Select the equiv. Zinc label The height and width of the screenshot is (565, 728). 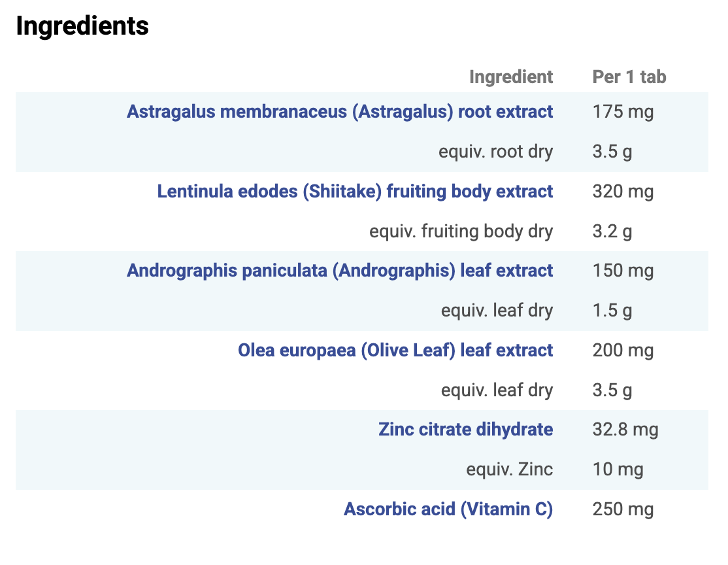(510, 470)
